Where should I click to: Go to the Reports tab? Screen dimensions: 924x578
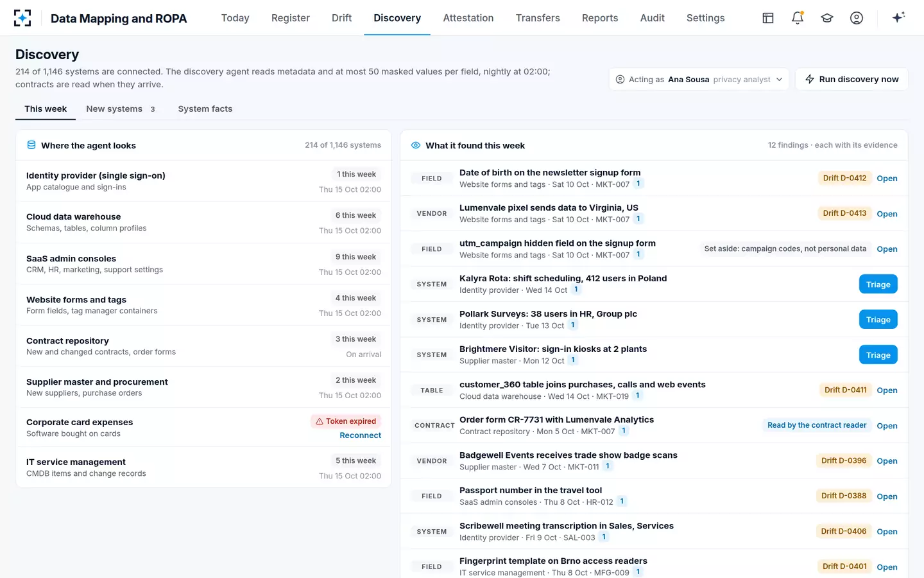600,18
